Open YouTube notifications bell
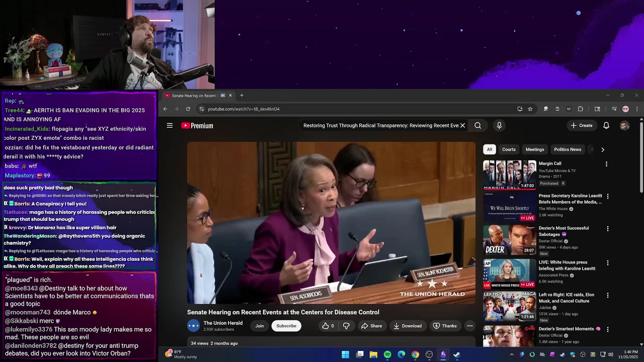 click(x=606, y=126)
